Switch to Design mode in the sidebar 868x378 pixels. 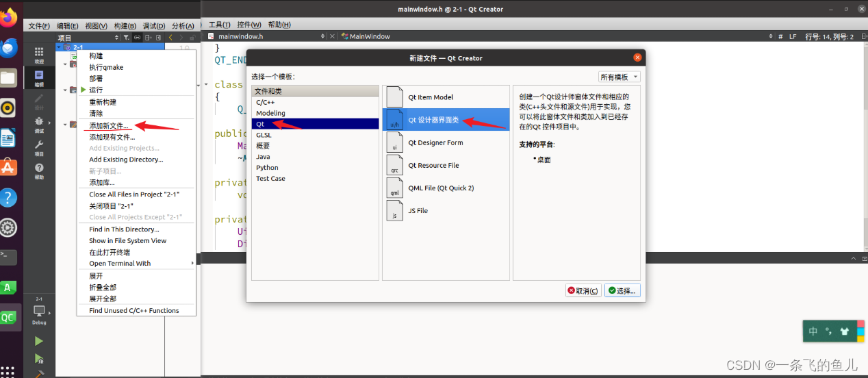click(39, 101)
